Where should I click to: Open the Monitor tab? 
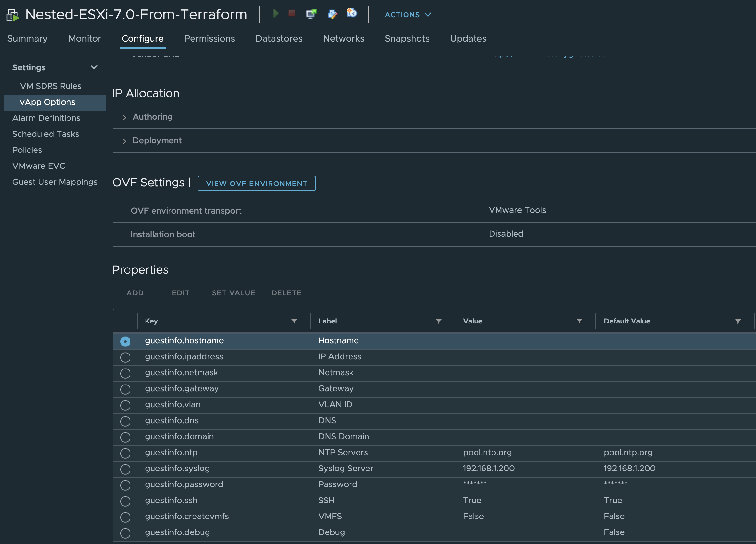point(85,39)
